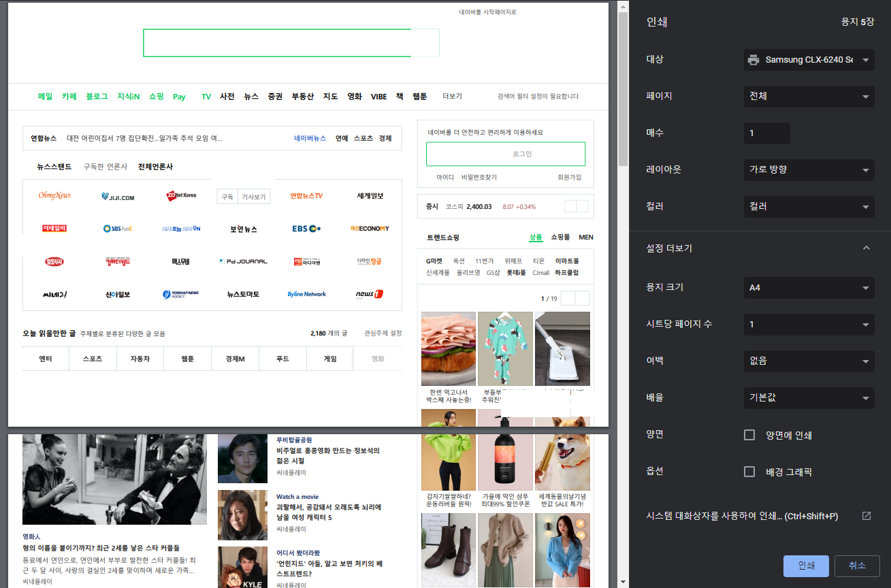Click the 이데일리 red logo
This screenshot has height=588, width=891.
pos(54,228)
